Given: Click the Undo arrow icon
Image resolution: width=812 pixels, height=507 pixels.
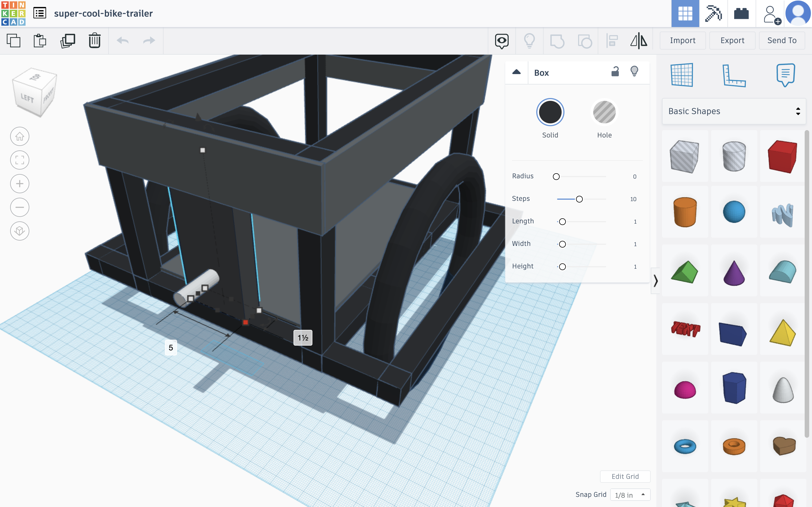Looking at the screenshot, I should tap(122, 40).
